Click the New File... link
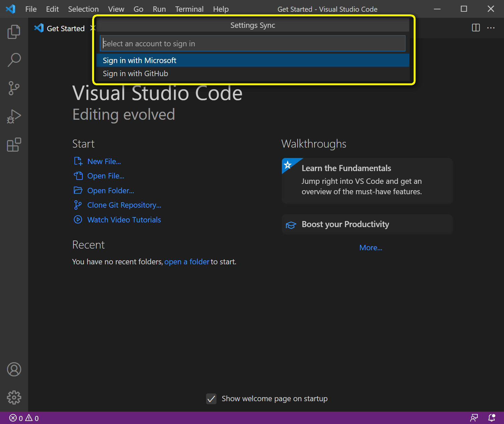Viewport: 504px width, 424px height. [104, 161]
